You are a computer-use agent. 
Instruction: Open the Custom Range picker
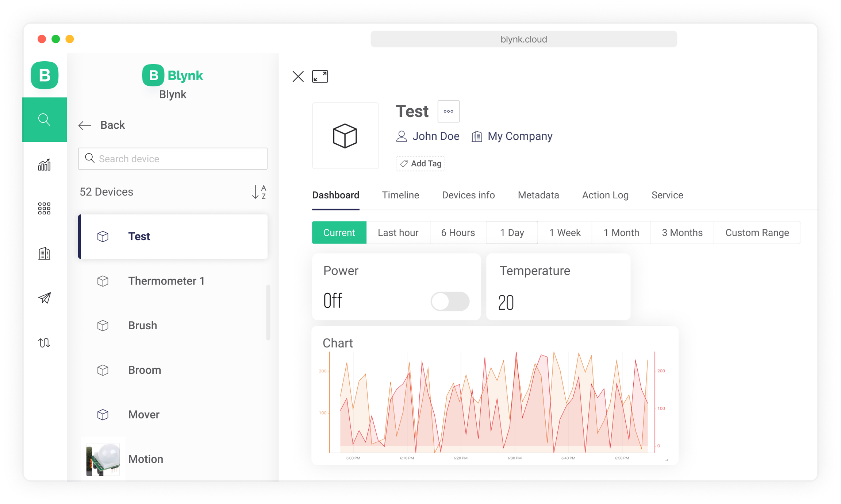(757, 233)
